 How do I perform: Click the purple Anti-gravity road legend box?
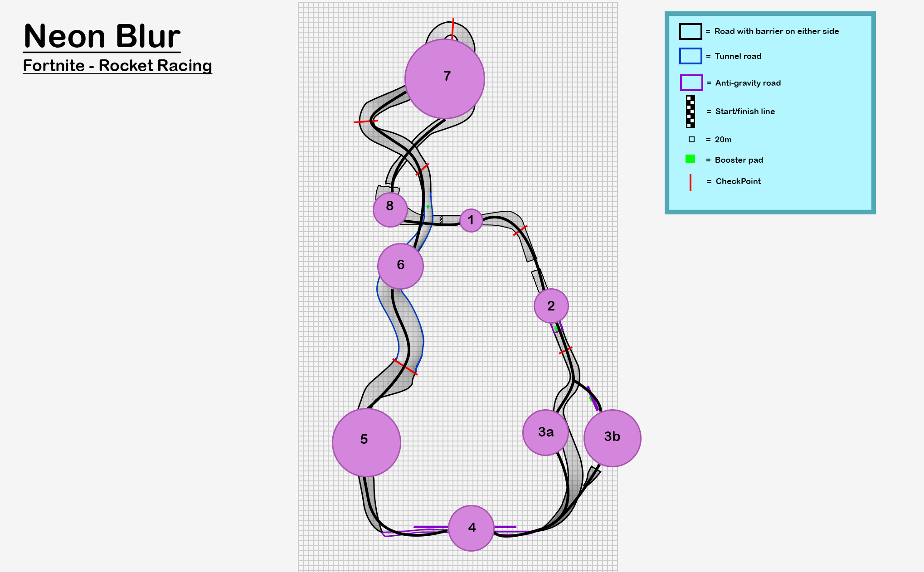pyautogui.click(x=691, y=83)
